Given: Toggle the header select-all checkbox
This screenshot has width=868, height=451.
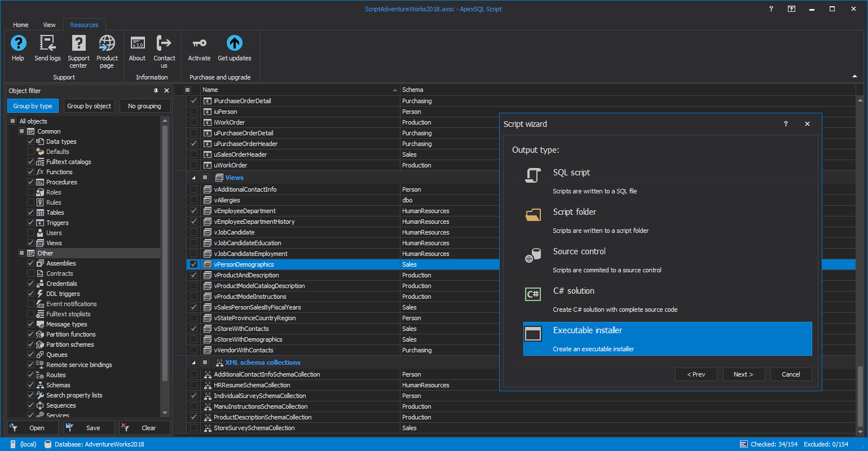Looking at the screenshot, I should click(x=187, y=90).
